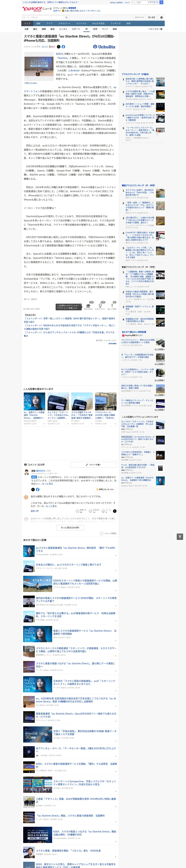Report this article via 記事に関する報告
The image size is (186, 868).
32,309
